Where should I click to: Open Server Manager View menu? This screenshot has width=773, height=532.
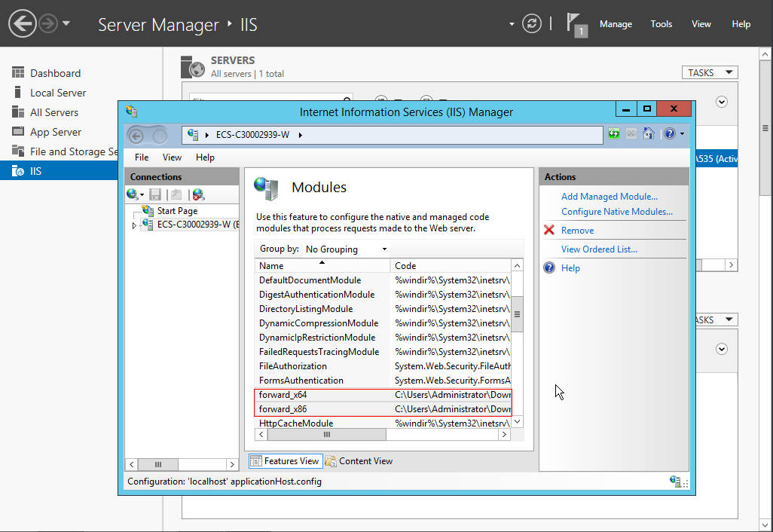coord(701,23)
